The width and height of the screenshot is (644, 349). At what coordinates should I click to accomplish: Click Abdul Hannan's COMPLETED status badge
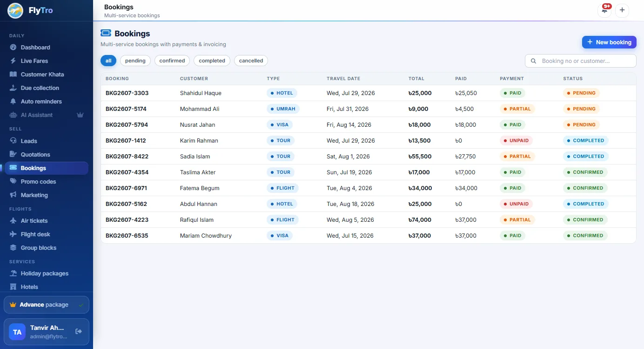tap(585, 204)
